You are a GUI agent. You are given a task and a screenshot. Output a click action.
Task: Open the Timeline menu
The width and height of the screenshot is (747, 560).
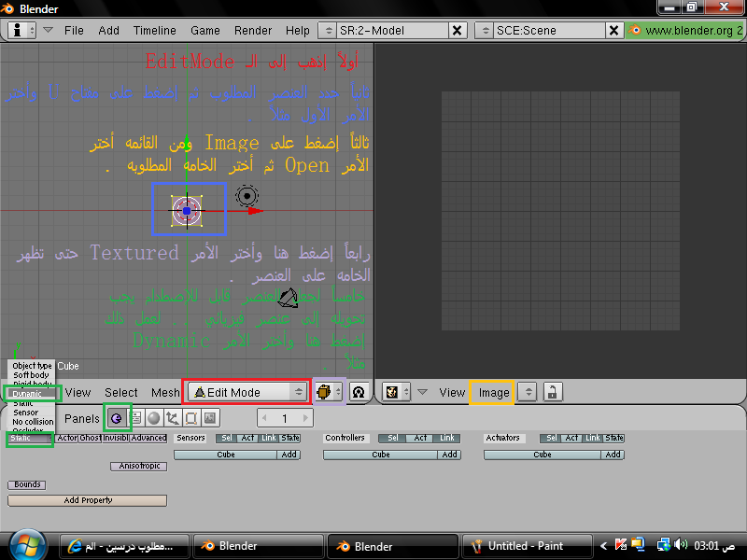pos(155,31)
